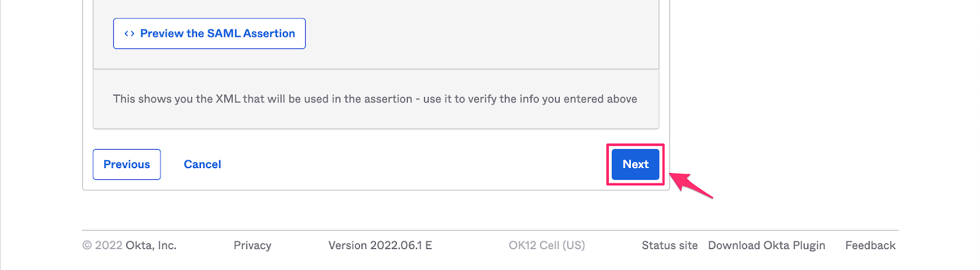Proceed with the blue Next button
The image size is (980, 270).
point(636,164)
